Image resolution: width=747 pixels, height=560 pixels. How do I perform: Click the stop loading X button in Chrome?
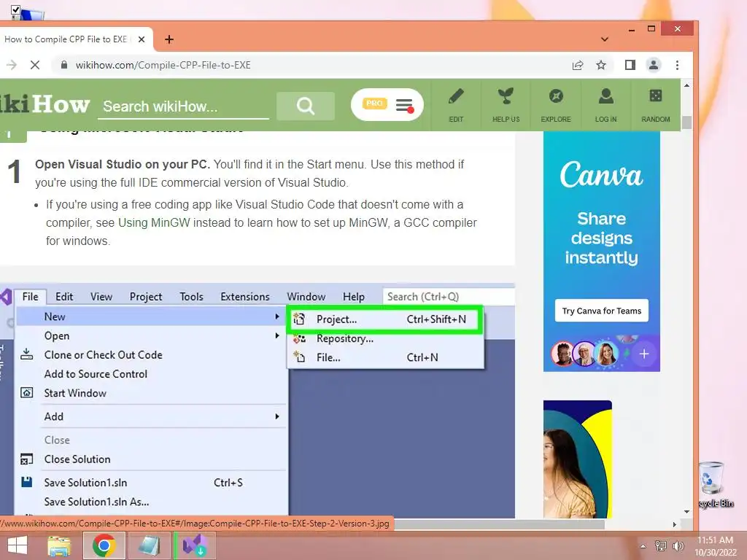35,65
